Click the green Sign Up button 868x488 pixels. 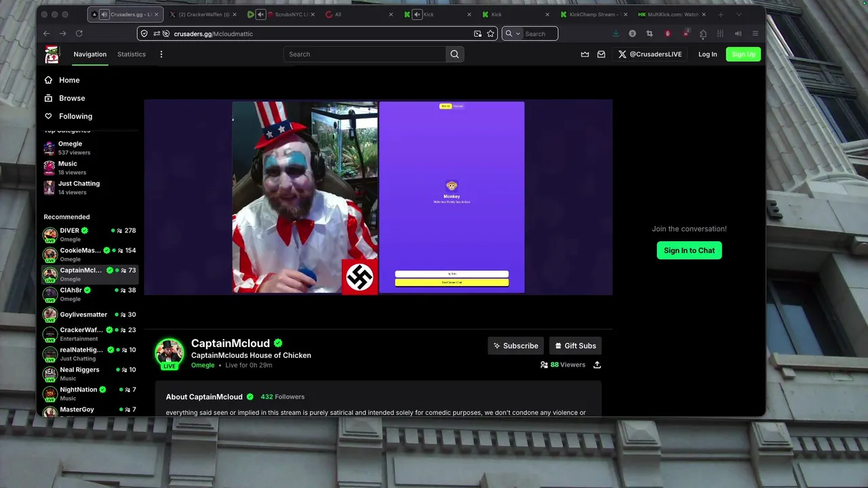pos(743,54)
